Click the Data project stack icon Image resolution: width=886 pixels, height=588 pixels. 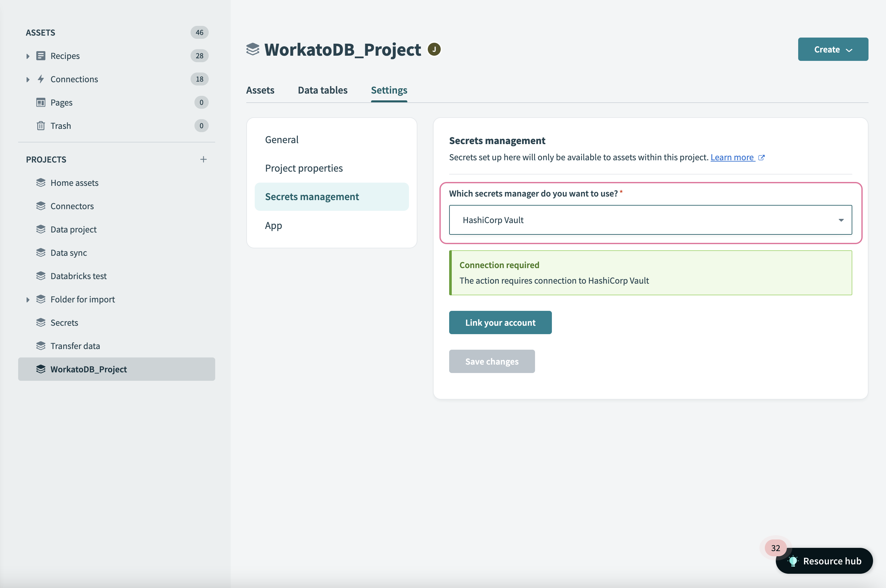pyautogui.click(x=41, y=229)
